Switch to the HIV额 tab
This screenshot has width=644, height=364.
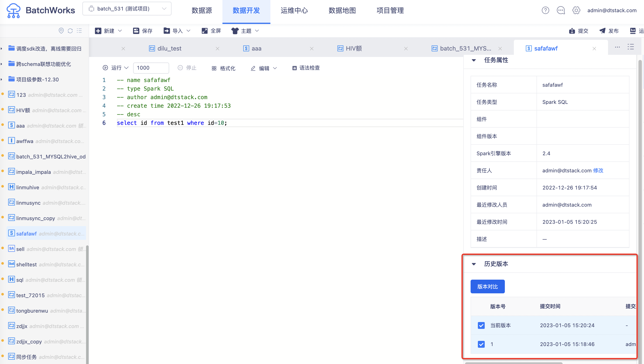click(x=349, y=49)
